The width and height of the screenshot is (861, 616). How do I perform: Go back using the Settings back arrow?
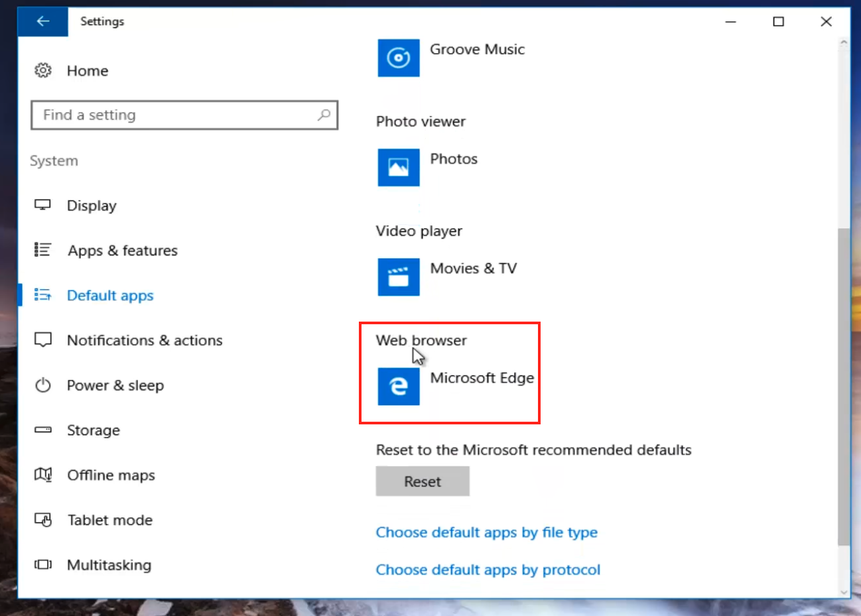click(x=43, y=21)
